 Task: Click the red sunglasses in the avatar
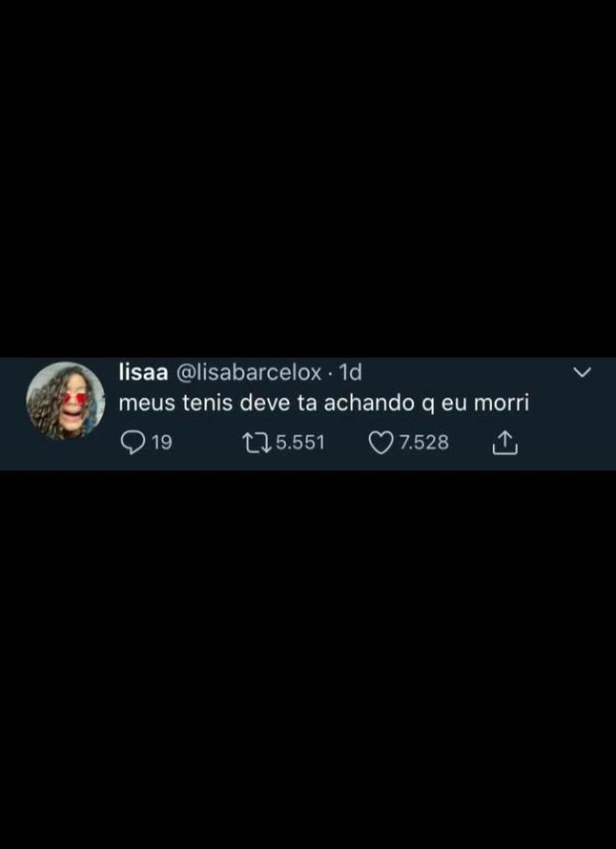75,398
